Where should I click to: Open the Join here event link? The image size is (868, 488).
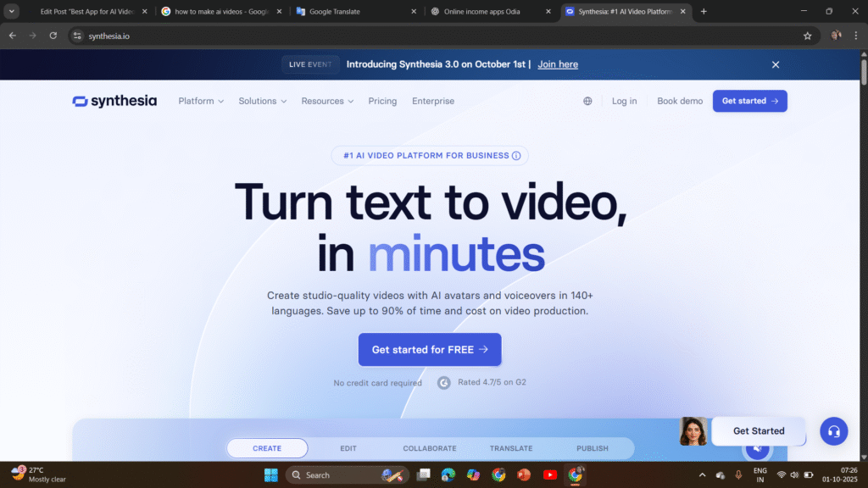(x=557, y=64)
